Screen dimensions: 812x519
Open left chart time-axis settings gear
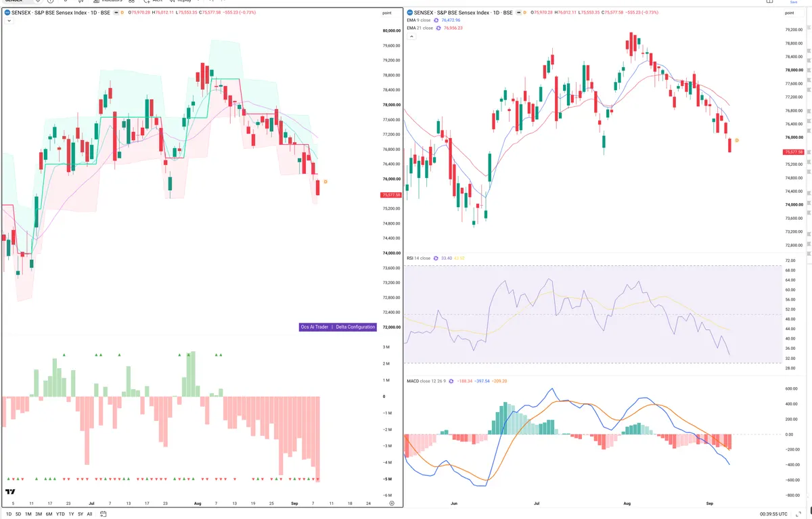click(x=392, y=504)
